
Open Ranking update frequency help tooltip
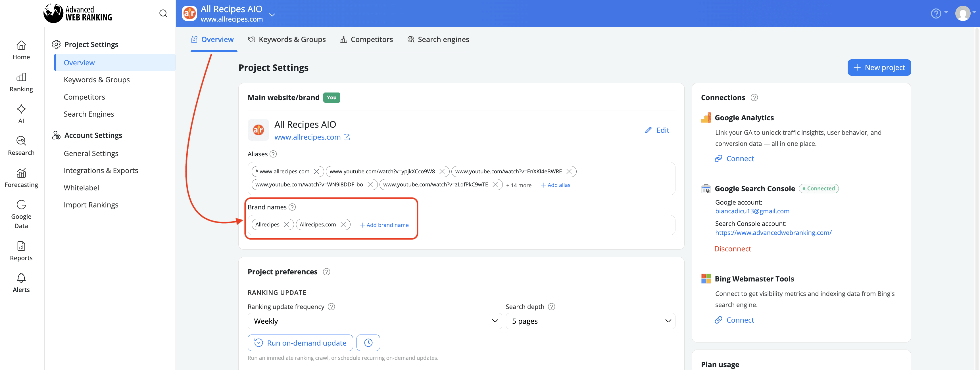[x=331, y=307]
